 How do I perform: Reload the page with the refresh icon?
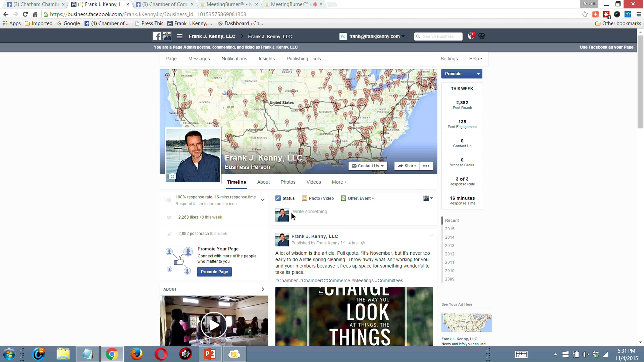click(x=25, y=14)
